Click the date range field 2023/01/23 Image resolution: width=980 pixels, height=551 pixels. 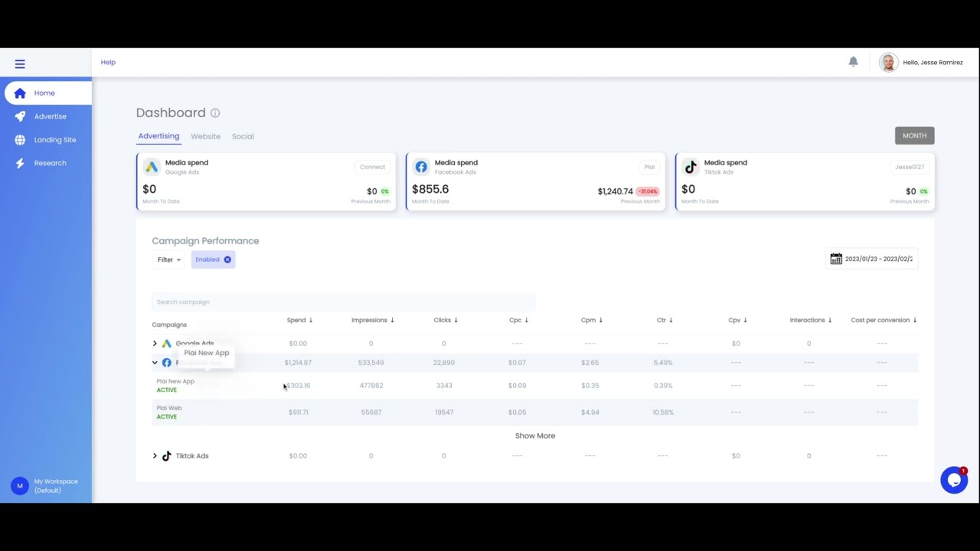click(x=878, y=259)
